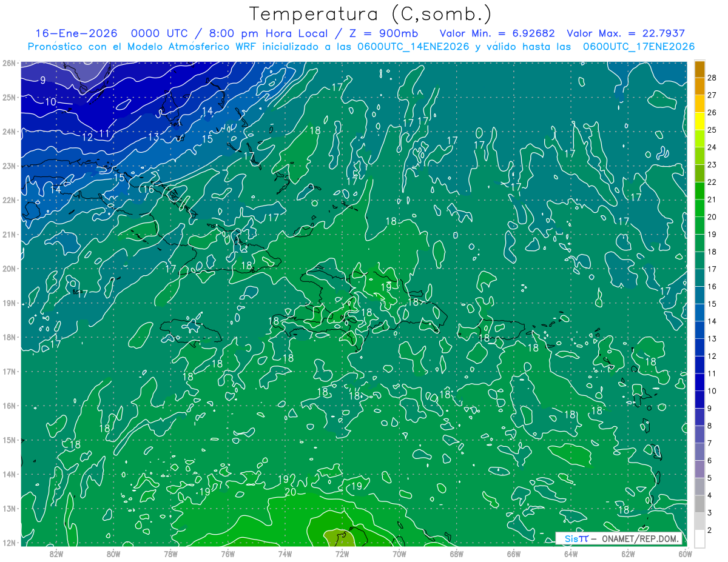728x562 pixels.
Task: Click the "13" contour label on map
Action: [153, 137]
